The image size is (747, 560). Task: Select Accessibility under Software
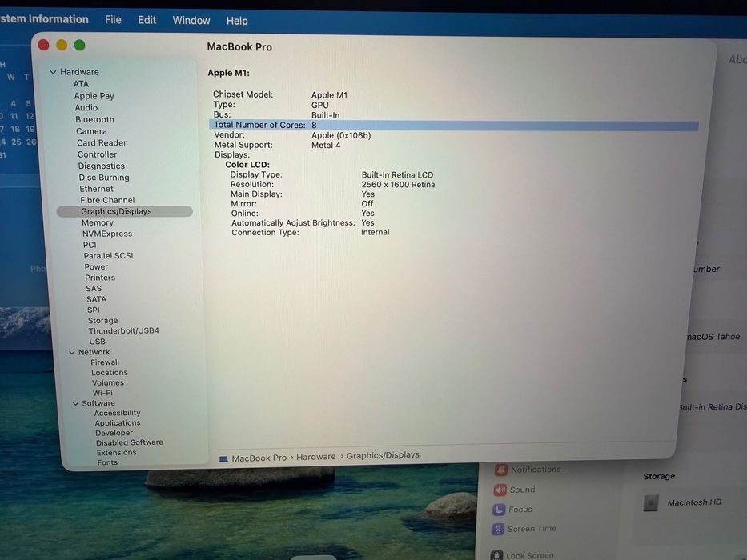117,413
